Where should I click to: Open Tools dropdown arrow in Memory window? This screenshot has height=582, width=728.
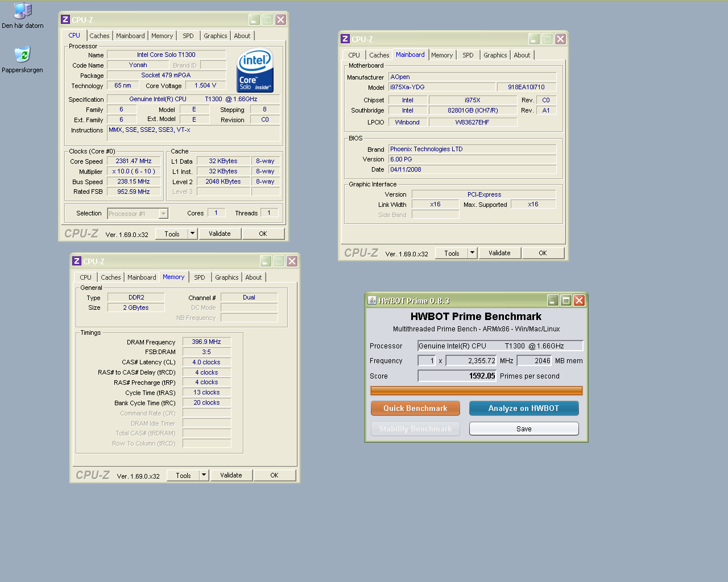[x=204, y=475]
